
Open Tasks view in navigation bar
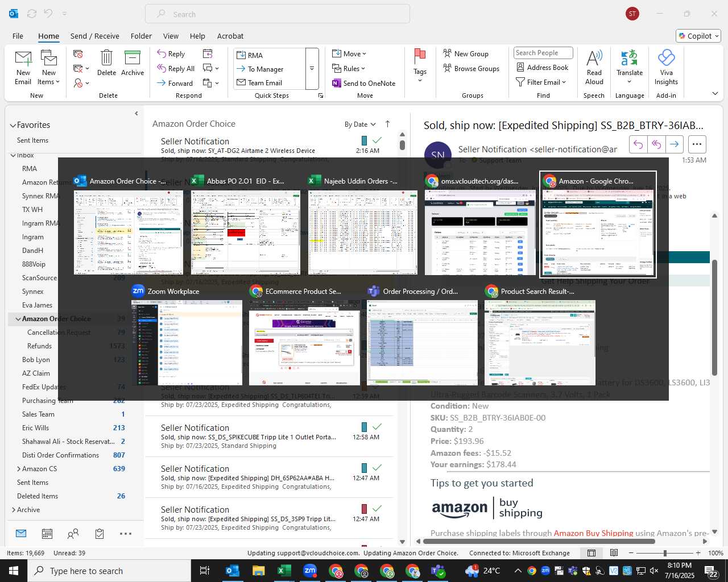coord(100,534)
